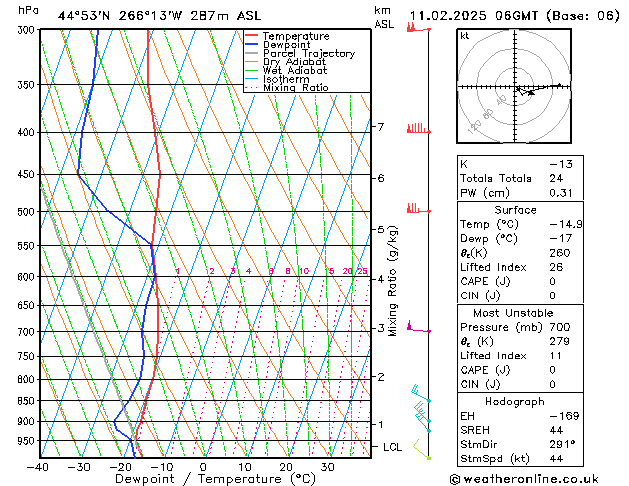Click the PW (cm) value 0.31

coord(561,193)
